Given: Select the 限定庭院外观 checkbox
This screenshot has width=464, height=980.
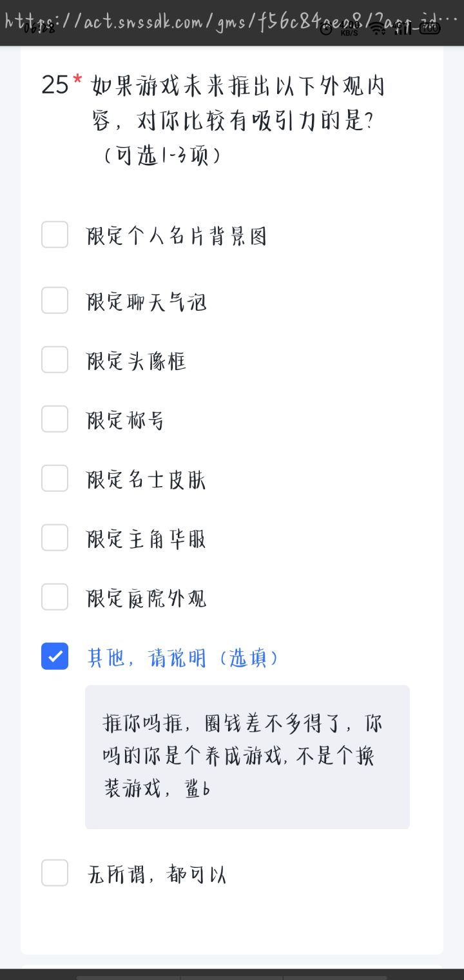Looking at the screenshot, I should click(55, 597).
